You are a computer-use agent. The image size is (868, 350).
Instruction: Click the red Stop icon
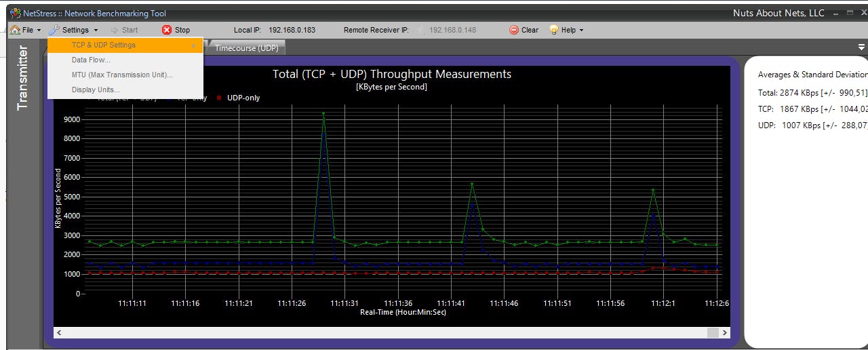tap(167, 30)
